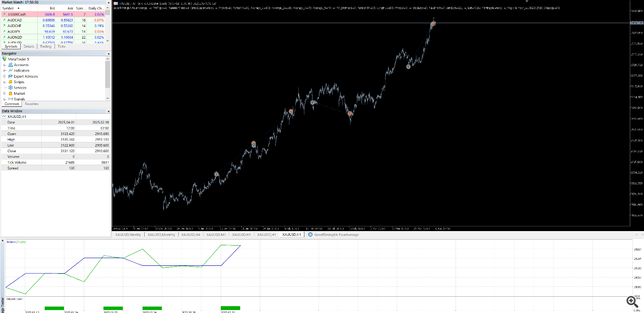Expand the Expert Advisors tree node
This screenshot has height=313, width=644.
click(5, 76)
